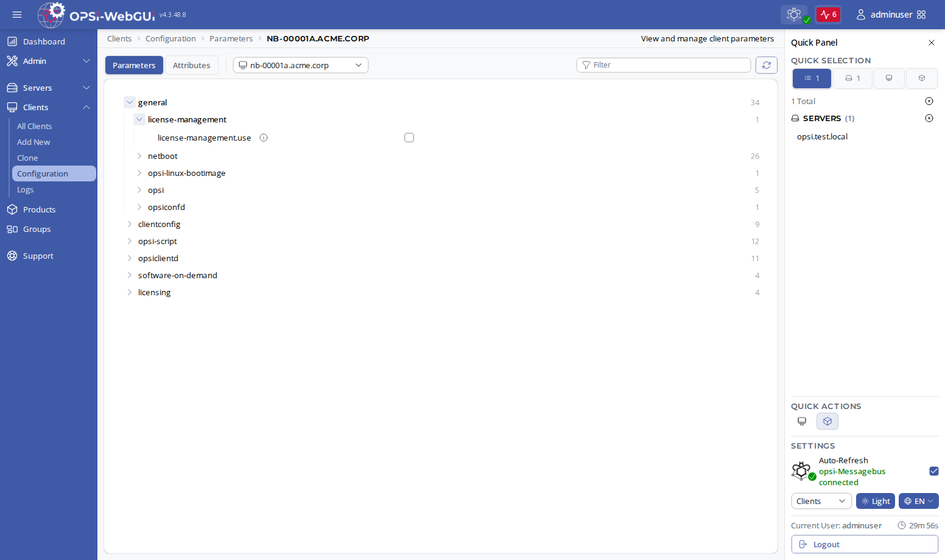Viewport: 945px width, 560px height.
Task: Click the general node count 34
Action: tap(755, 102)
